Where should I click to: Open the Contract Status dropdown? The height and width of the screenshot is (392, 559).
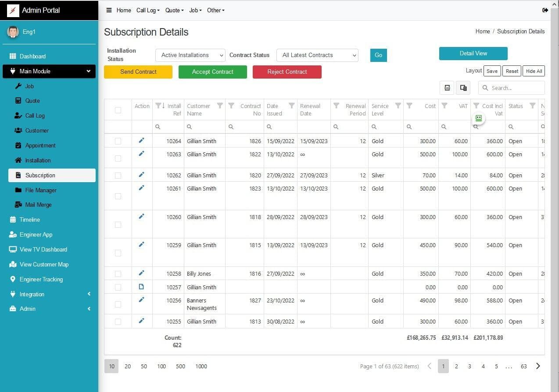coord(317,55)
